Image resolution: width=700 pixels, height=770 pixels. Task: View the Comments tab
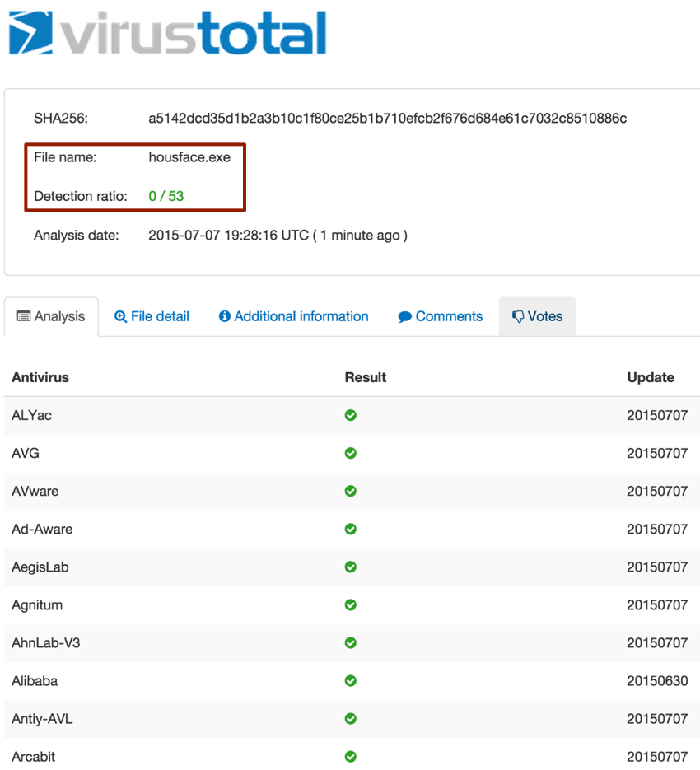440,317
